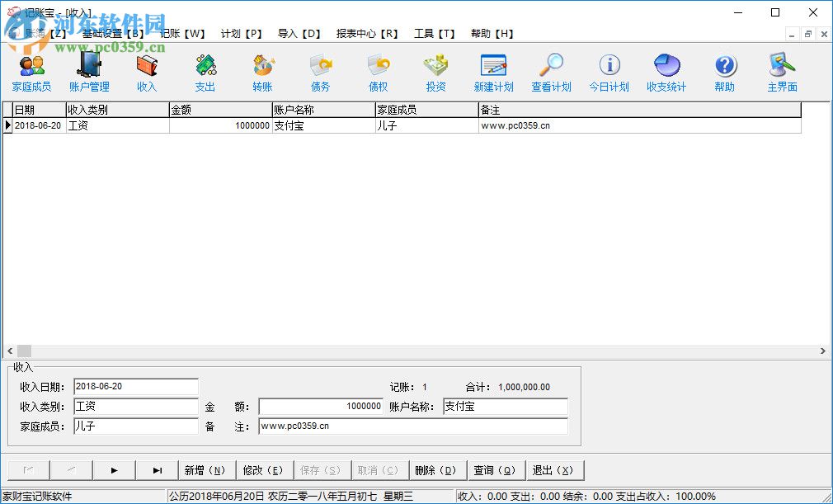Open the 支出 (Expense) tool
The image size is (833, 504).
[205, 71]
